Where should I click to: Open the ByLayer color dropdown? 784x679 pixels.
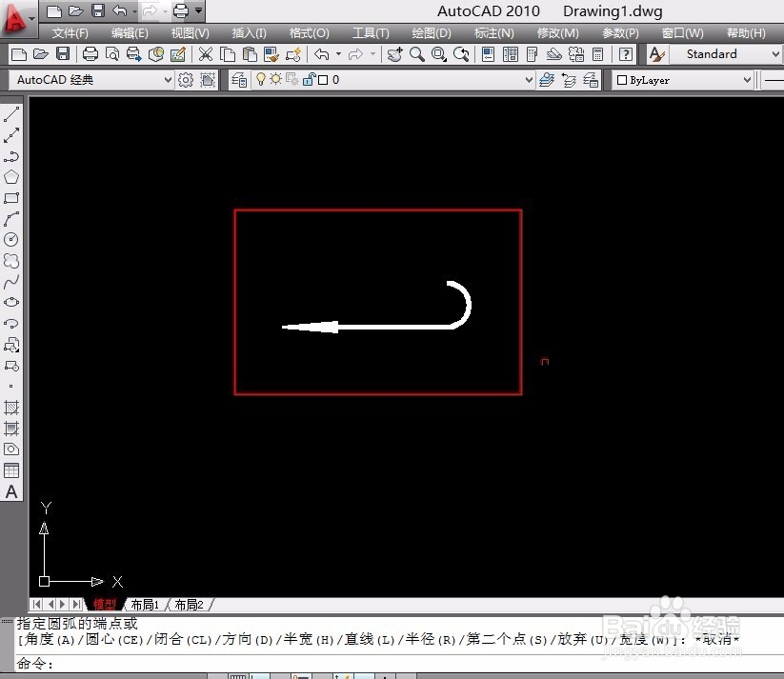747,80
